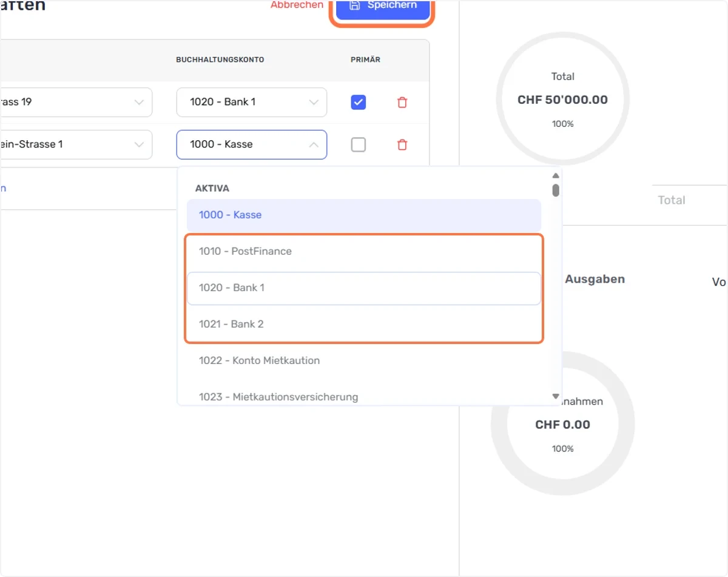Choose 1021 - Bank 2 from the list
This screenshot has width=728, height=577.
coord(364,324)
